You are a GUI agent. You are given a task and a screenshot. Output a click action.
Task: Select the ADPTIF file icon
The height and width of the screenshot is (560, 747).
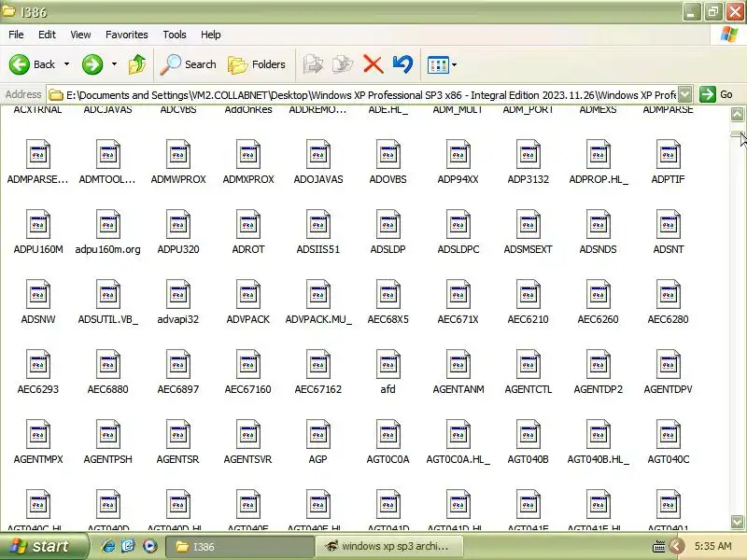[x=668, y=154]
